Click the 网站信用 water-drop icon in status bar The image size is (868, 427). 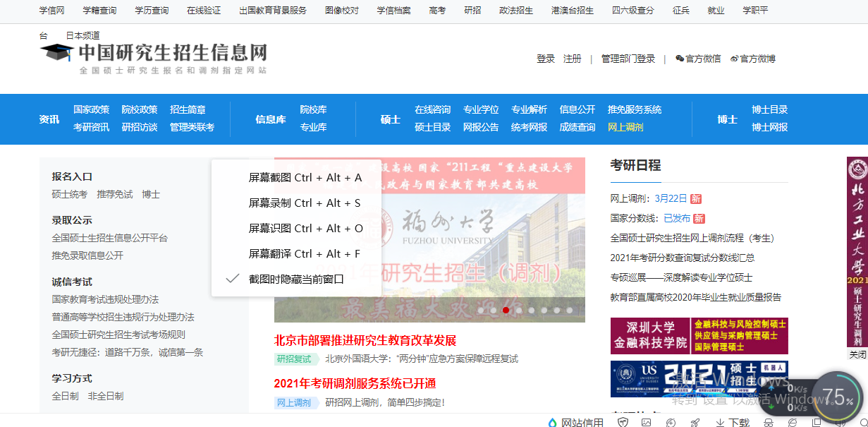tap(552, 422)
